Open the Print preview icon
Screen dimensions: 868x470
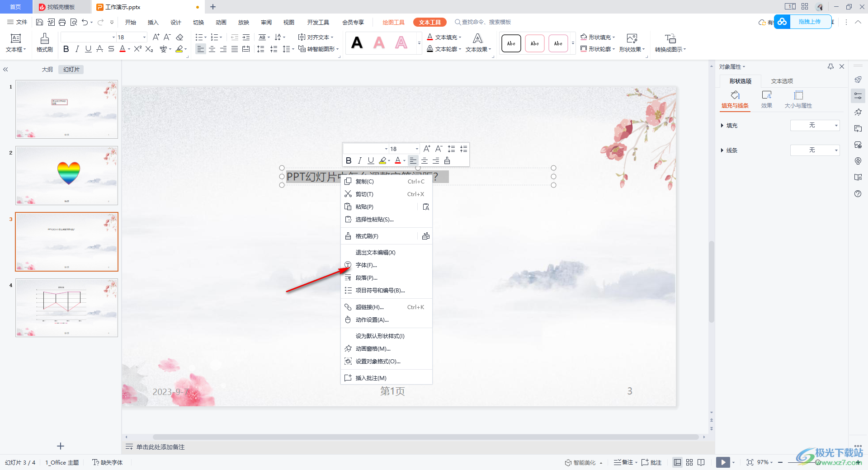[73, 22]
